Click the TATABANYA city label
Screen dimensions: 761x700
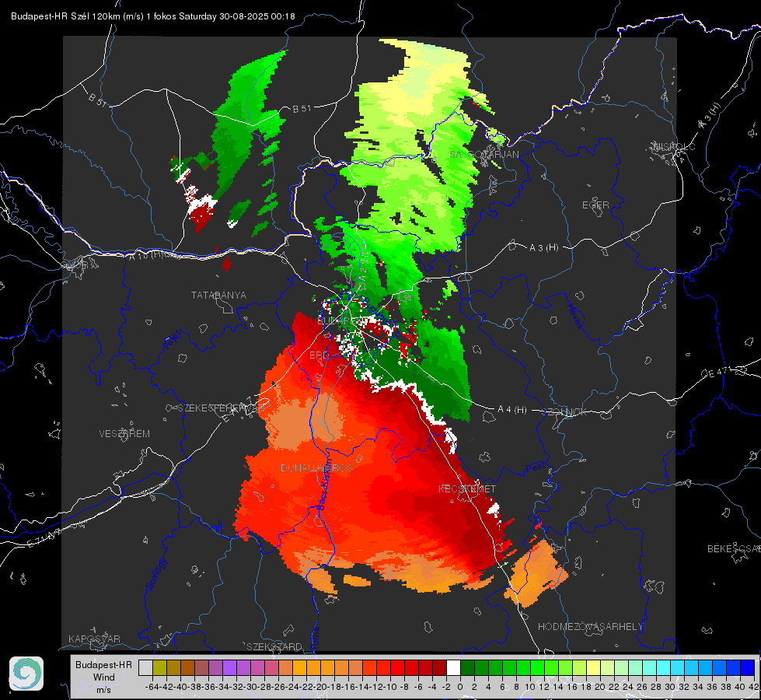point(218,296)
